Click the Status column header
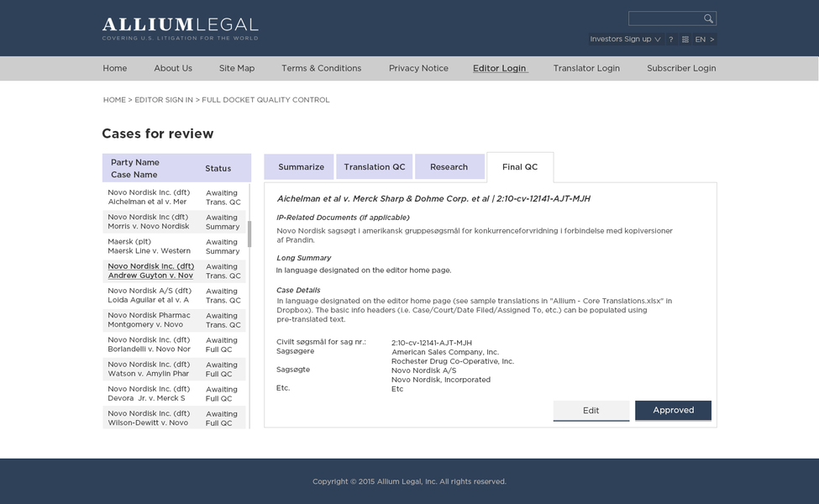819x504 pixels. click(218, 168)
